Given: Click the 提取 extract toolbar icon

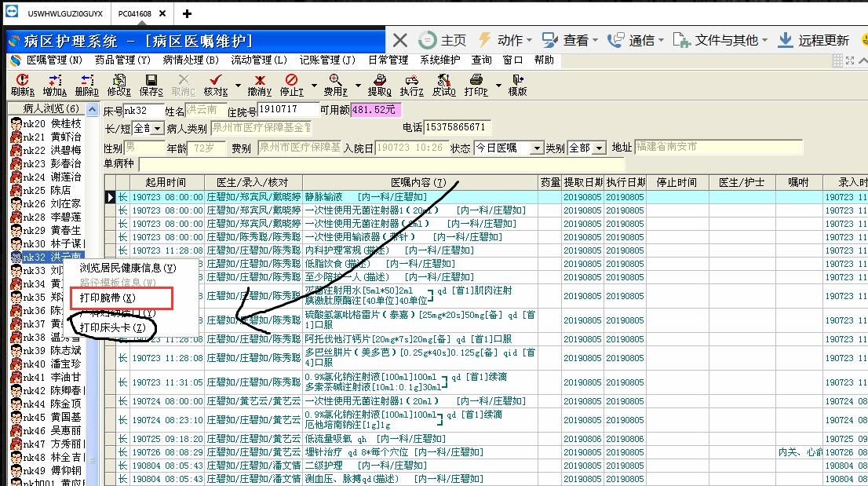Looking at the screenshot, I should coord(379,85).
